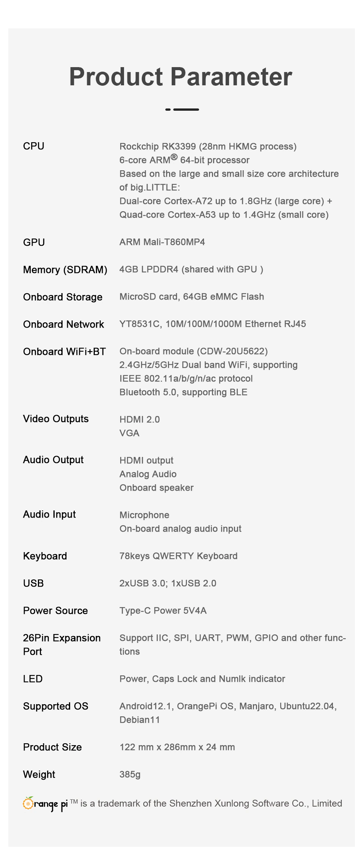Click the Product Parameter heading

pyautogui.click(x=181, y=77)
